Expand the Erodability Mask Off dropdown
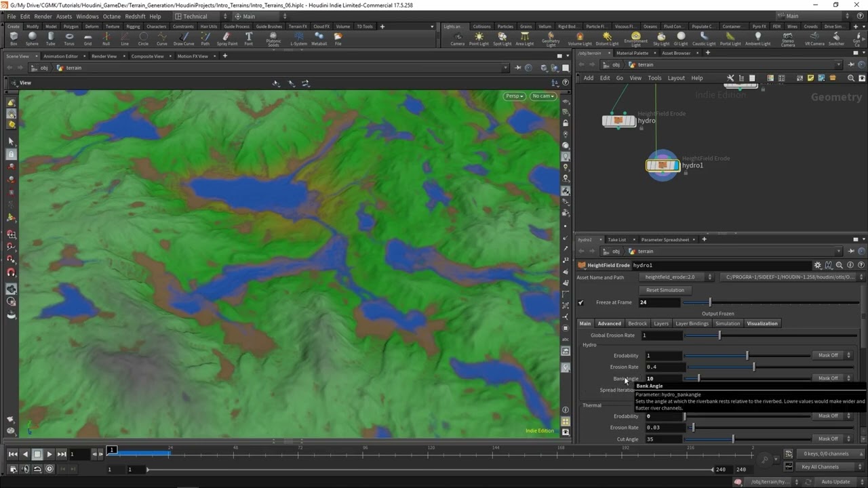The height and width of the screenshot is (488, 868). [831, 355]
